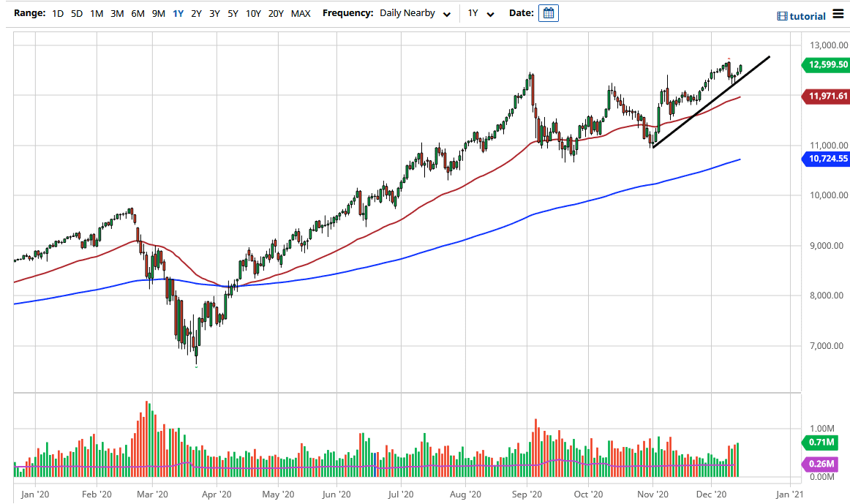Image resolution: width=850 pixels, height=504 pixels.
Task: Click the tall red volume bar near March '20
Action: tap(147, 439)
